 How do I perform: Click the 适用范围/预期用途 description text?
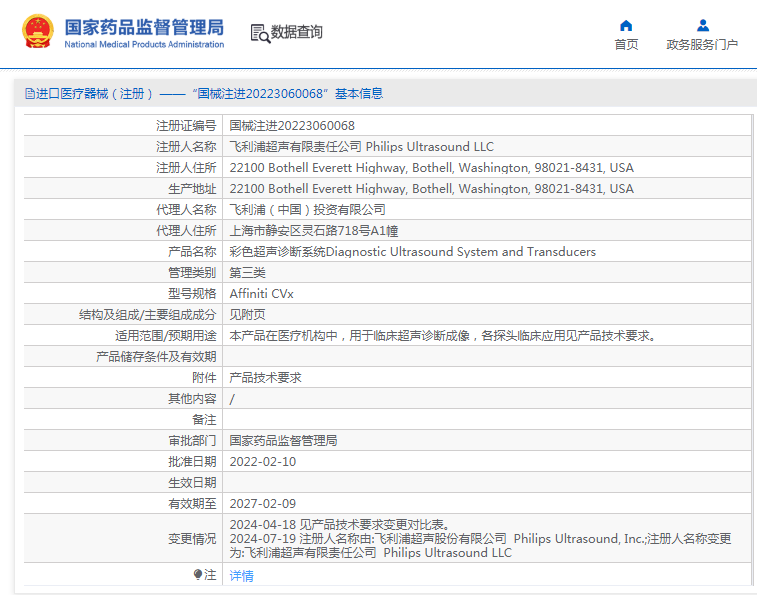pos(443,336)
